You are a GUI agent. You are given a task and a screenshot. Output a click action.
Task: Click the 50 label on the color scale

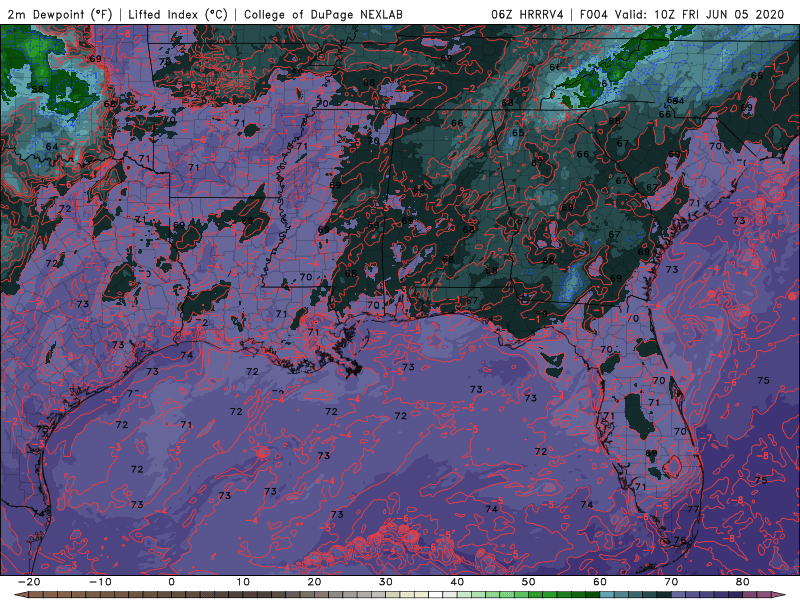(529, 582)
